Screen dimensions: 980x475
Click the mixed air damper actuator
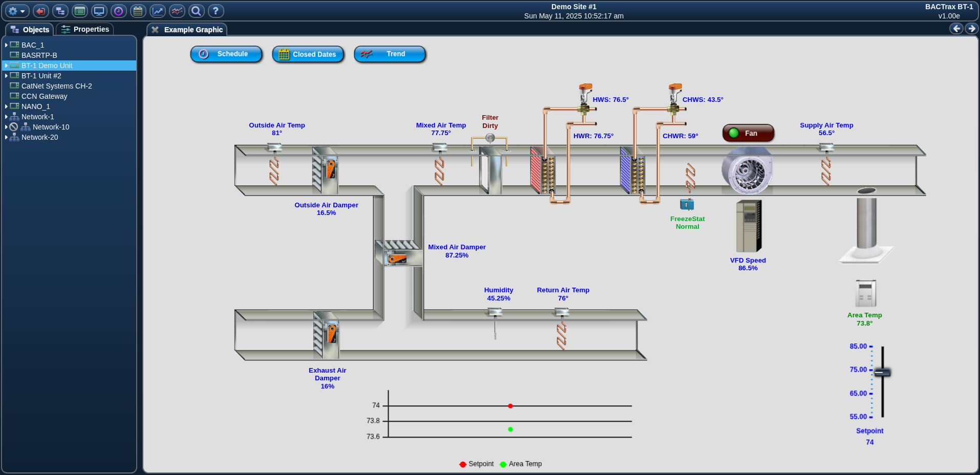point(397,258)
